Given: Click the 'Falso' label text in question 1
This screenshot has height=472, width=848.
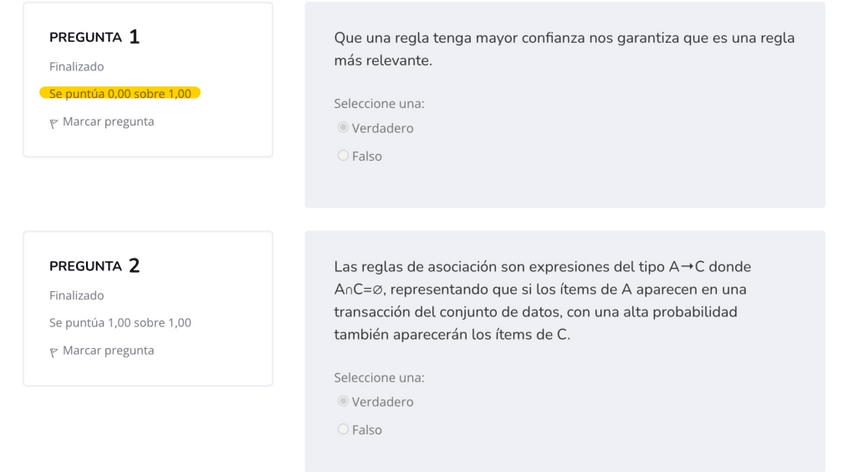Looking at the screenshot, I should (367, 156).
